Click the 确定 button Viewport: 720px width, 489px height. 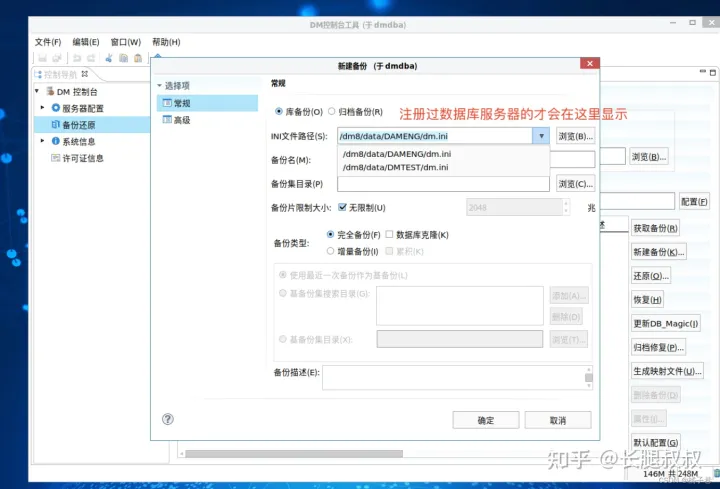pyautogui.click(x=486, y=420)
